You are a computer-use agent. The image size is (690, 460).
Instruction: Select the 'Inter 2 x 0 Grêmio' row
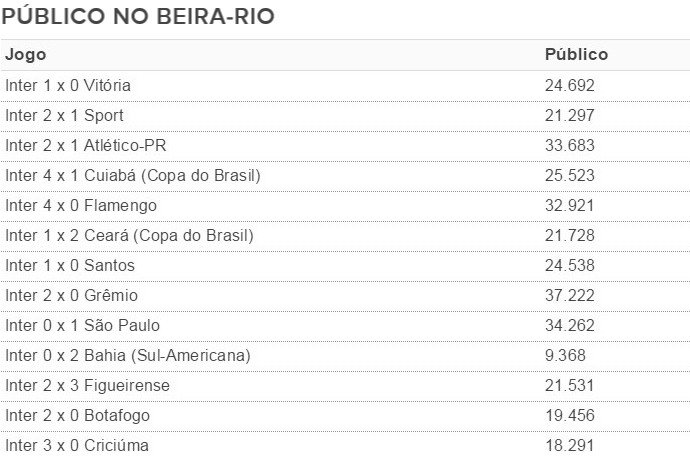pyautogui.click(x=345, y=296)
